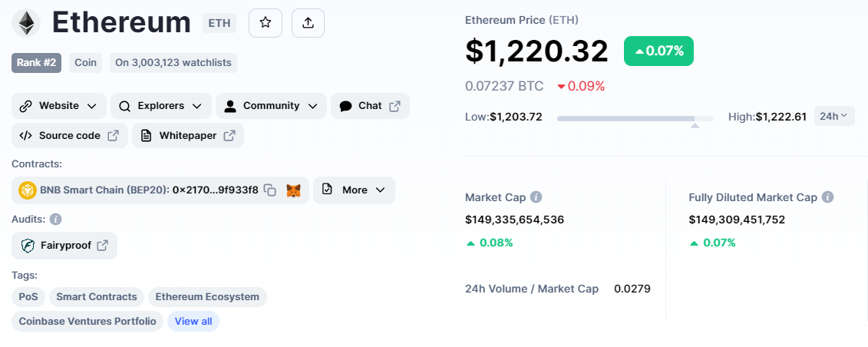Click the Coin badge
Image resolution: width=868 pixels, height=347 pixels.
(x=86, y=62)
